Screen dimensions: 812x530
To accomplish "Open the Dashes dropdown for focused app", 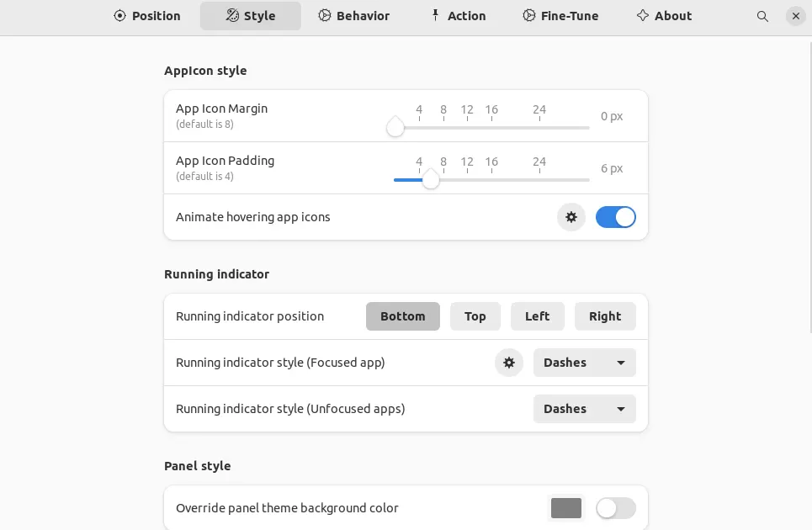I will [x=584, y=363].
